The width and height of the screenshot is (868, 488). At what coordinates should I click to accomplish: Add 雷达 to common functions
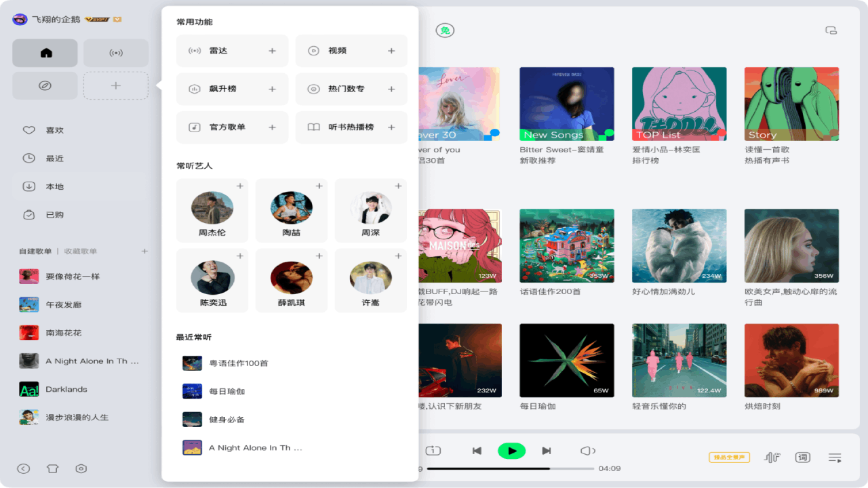271,50
